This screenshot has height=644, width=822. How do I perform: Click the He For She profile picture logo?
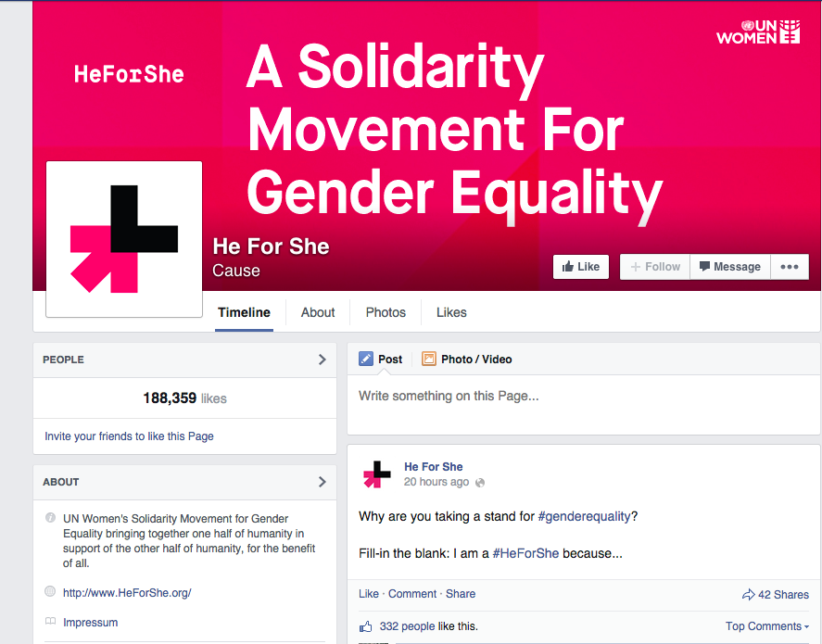tap(124, 239)
